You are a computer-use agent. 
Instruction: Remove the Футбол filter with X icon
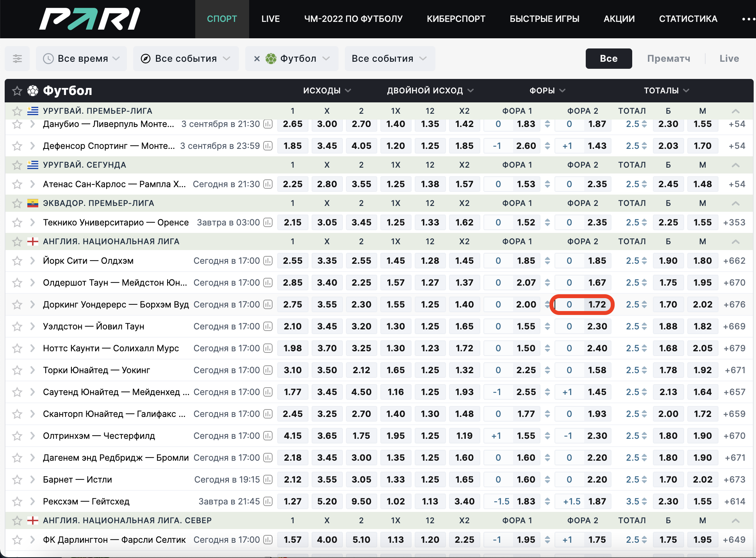coord(257,59)
